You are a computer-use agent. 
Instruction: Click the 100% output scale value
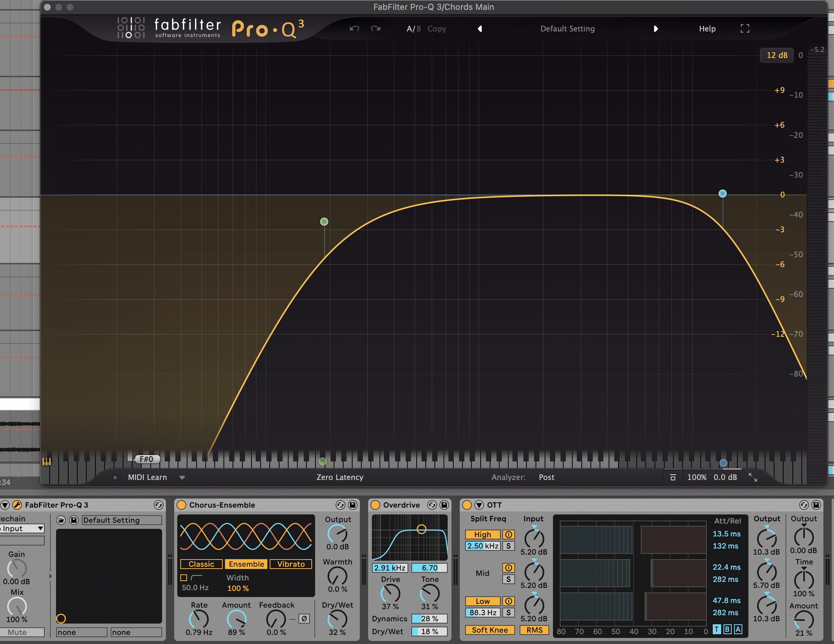697,477
